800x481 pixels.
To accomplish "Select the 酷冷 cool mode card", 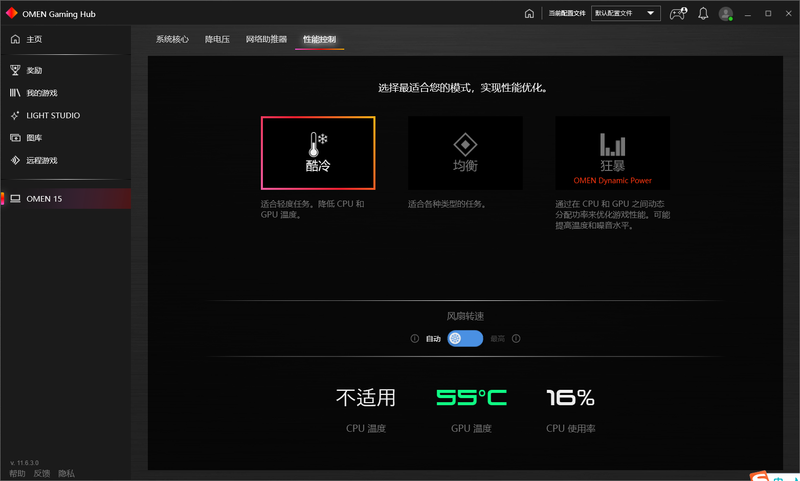I will click(x=318, y=153).
